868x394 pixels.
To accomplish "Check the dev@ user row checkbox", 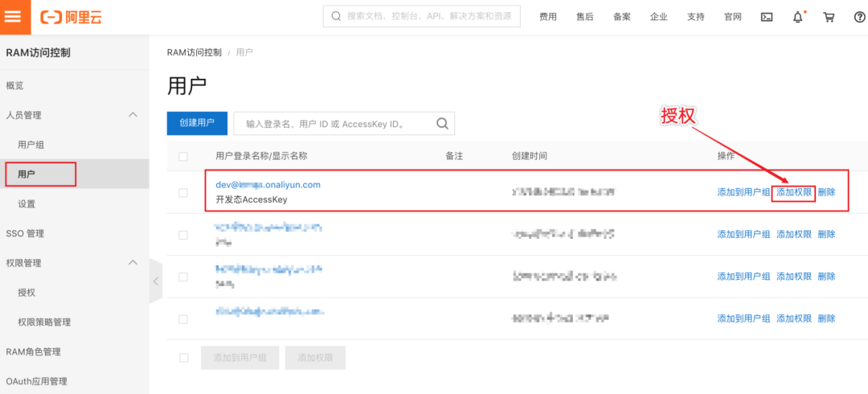I will pyautogui.click(x=183, y=193).
